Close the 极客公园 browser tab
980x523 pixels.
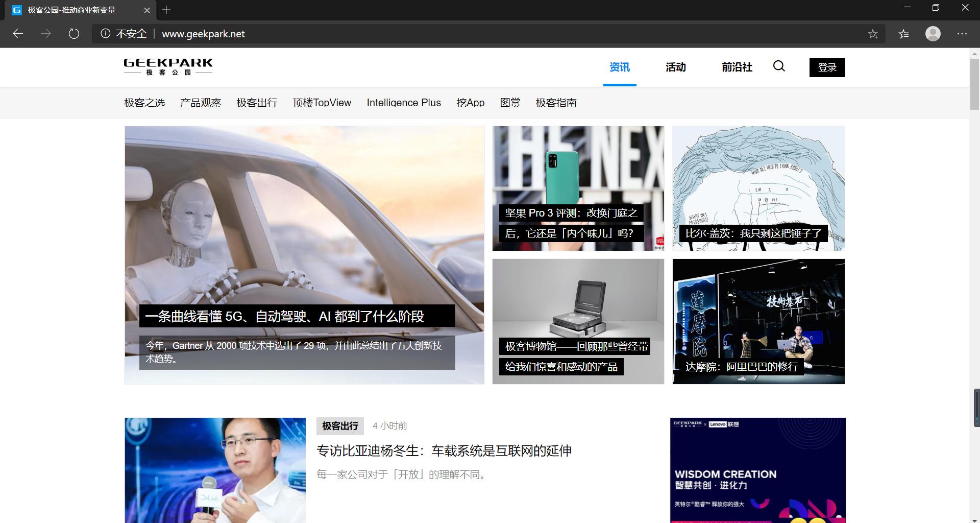coord(147,10)
